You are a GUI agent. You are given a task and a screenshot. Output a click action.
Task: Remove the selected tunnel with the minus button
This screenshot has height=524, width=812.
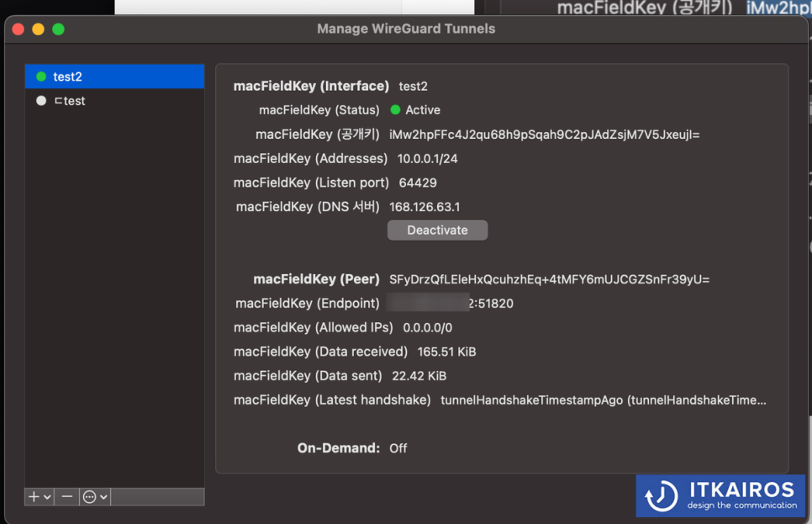click(66, 496)
